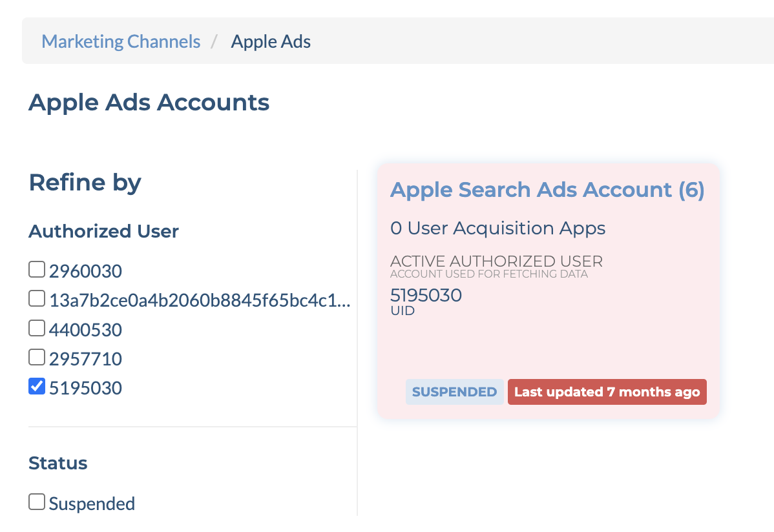Select the 5195030 UID value in the card
774x532 pixels.
coord(426,295)
